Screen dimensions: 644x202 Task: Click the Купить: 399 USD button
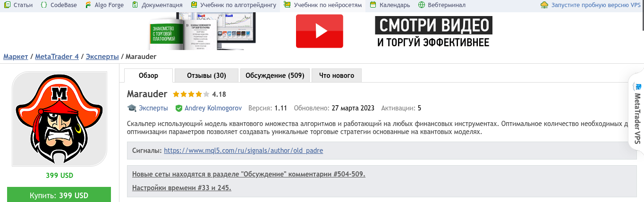(59, 195)
